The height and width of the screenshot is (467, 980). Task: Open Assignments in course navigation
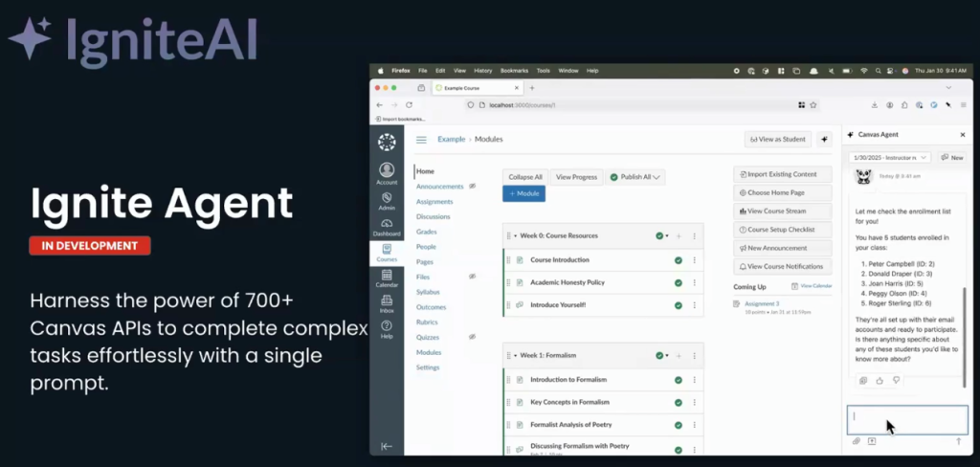434,201
